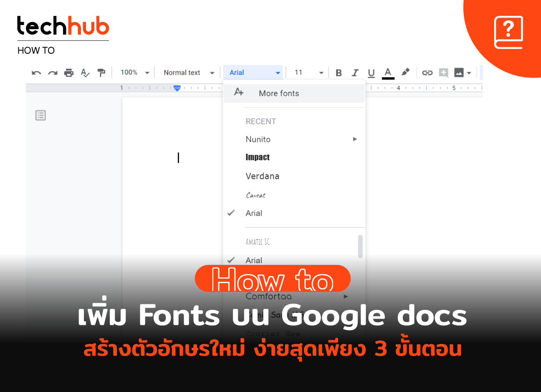Print the document using printer icon

(x=69, y=73)
